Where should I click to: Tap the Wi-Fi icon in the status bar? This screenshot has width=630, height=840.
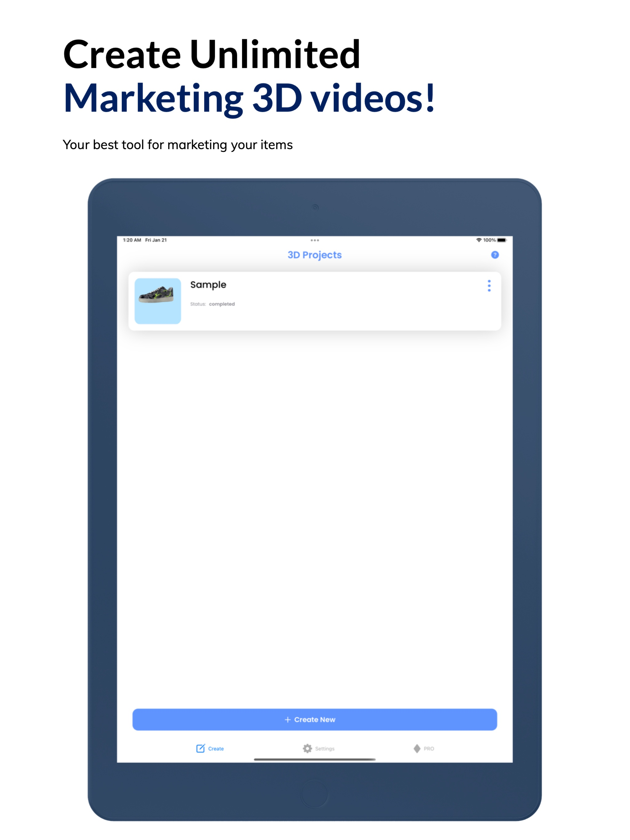[479, 240]
